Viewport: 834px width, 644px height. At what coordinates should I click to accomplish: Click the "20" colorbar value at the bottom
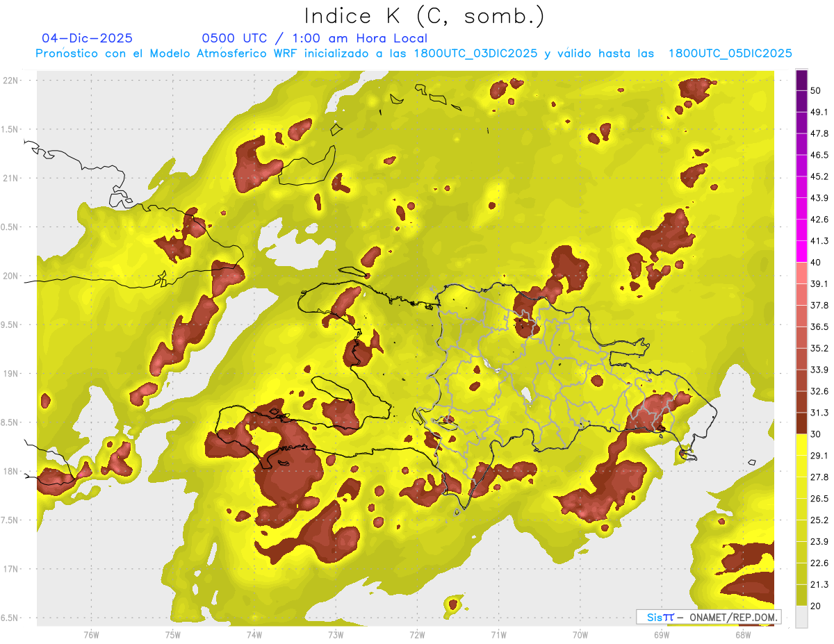click(817, 606)
